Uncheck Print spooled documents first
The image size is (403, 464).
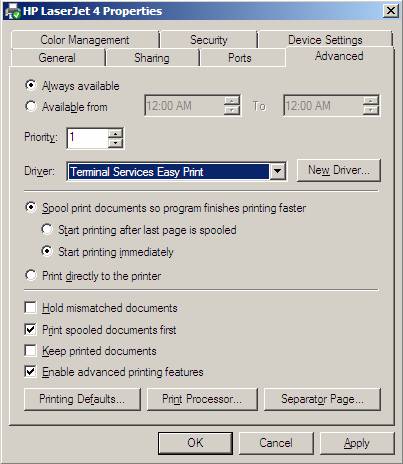pyautogui.click(x=31, y=329)
